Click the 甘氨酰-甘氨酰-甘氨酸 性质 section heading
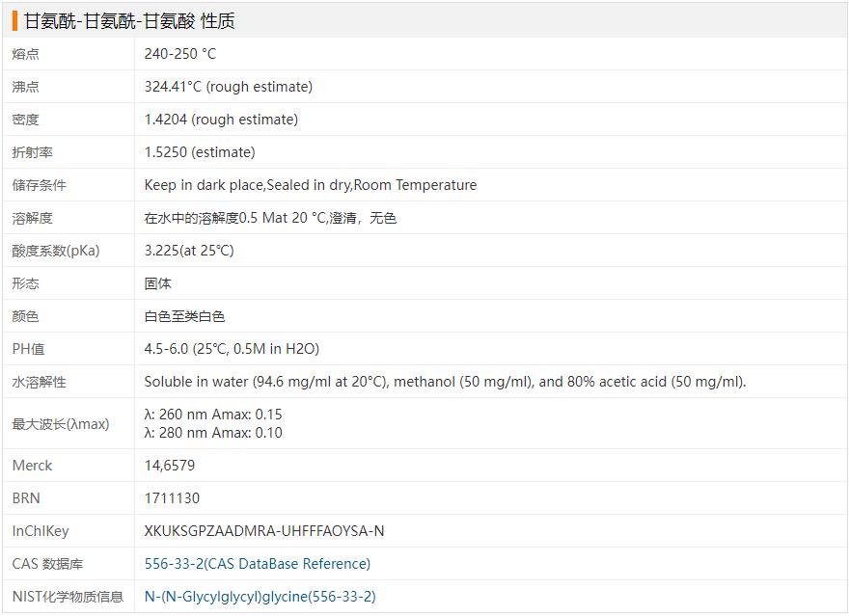The width and height of the screenshot is (849, 616). click(129, 21)
